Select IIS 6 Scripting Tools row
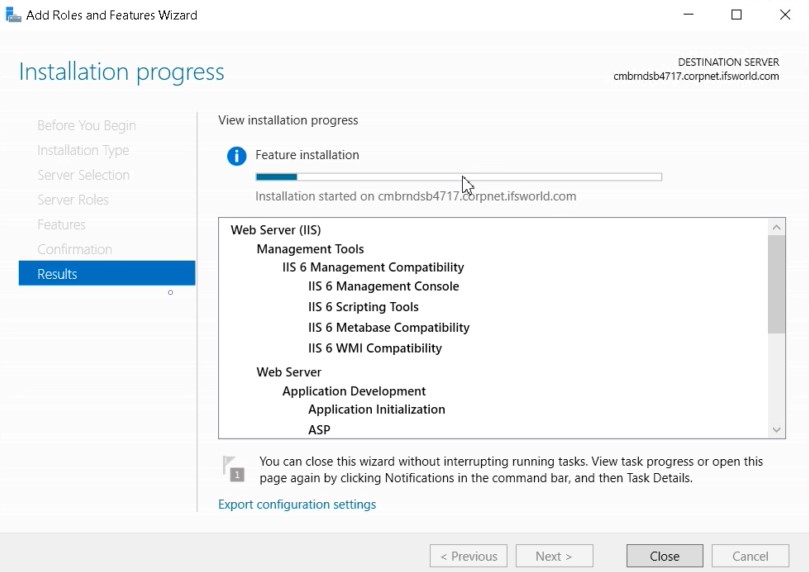The height and width of the screenshot is (572, 809). [363, 307]
